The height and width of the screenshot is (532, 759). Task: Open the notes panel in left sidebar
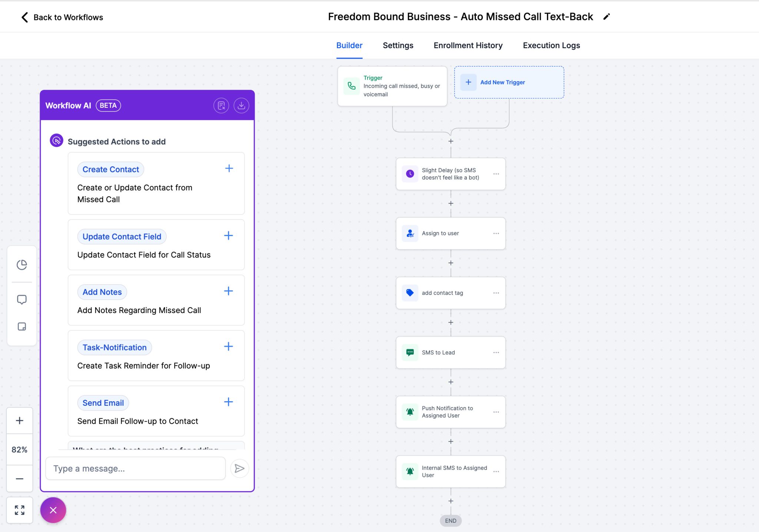pos(21,326)
